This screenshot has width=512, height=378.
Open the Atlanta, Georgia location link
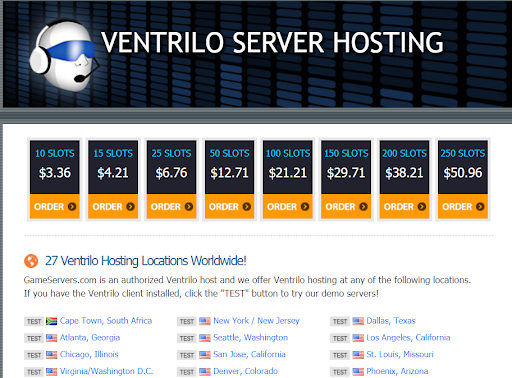coord(90,338)
